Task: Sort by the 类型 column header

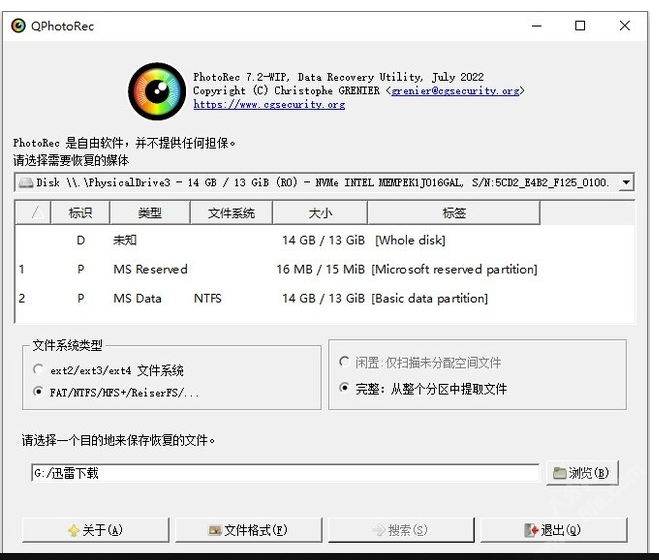Action: point(150,213)
